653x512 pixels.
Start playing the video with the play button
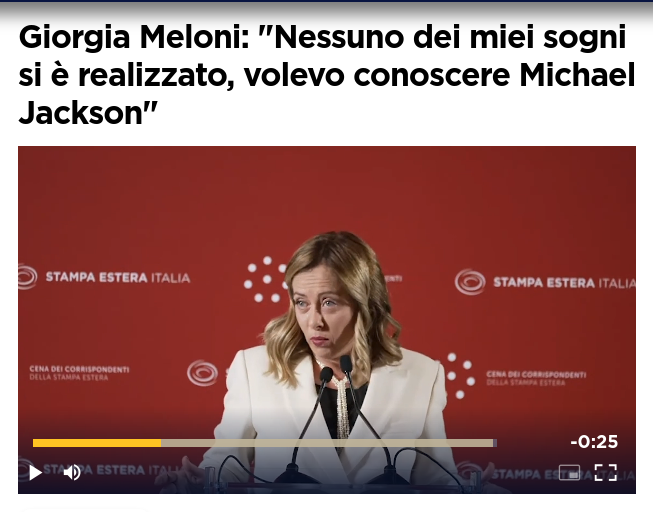tap(35, 472)
